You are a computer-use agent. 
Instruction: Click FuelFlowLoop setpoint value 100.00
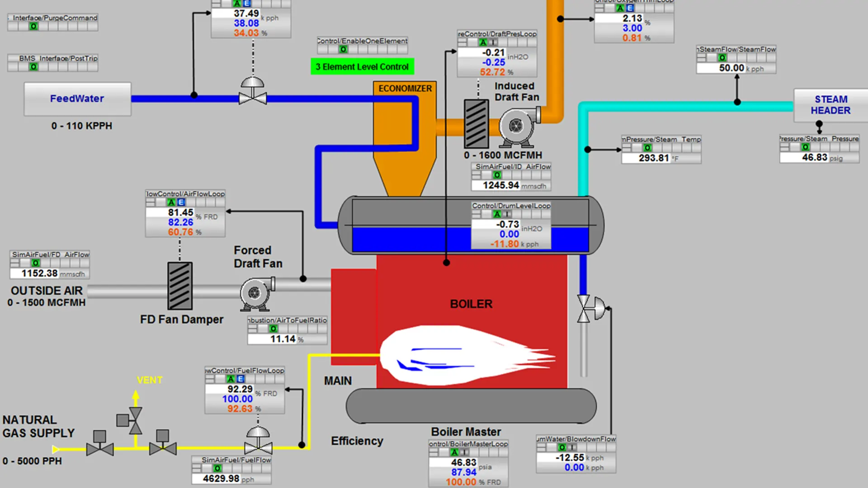pos(237,399)
